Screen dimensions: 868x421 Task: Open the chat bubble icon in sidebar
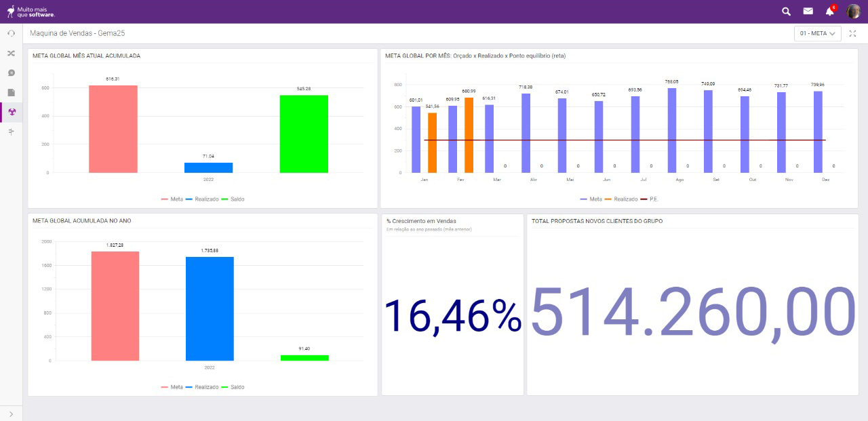tap(11, 73)
